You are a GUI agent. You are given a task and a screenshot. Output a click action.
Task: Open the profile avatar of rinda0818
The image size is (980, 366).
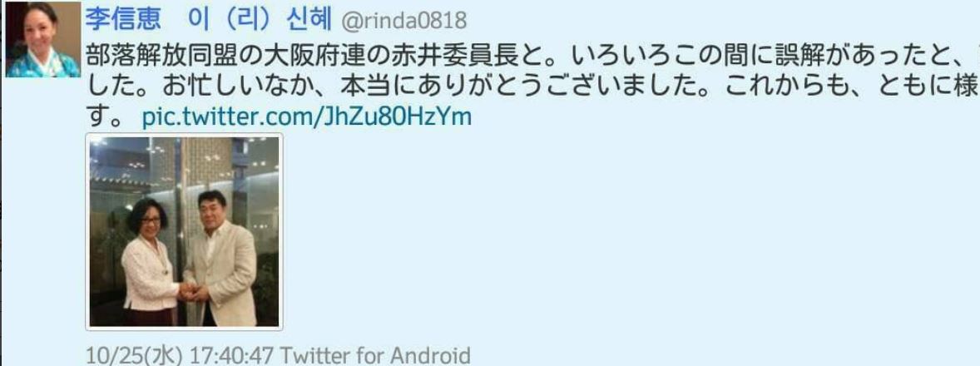pyautogui.click(x=42, y=39)
